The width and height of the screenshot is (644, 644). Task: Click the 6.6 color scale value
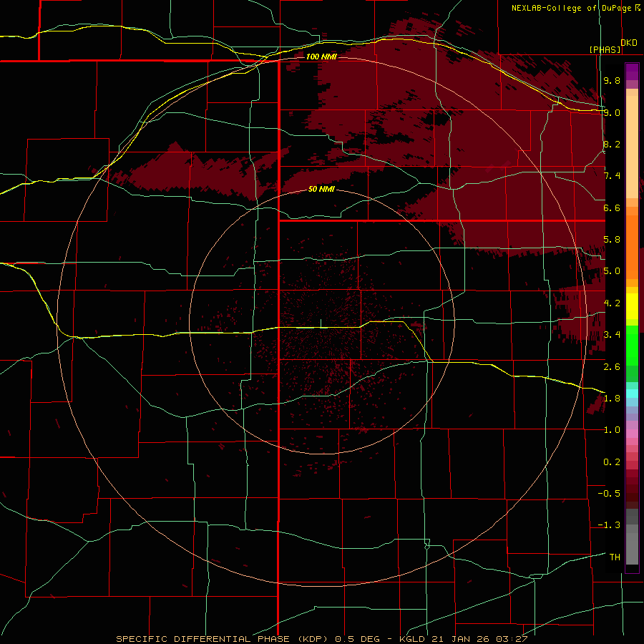612,208
